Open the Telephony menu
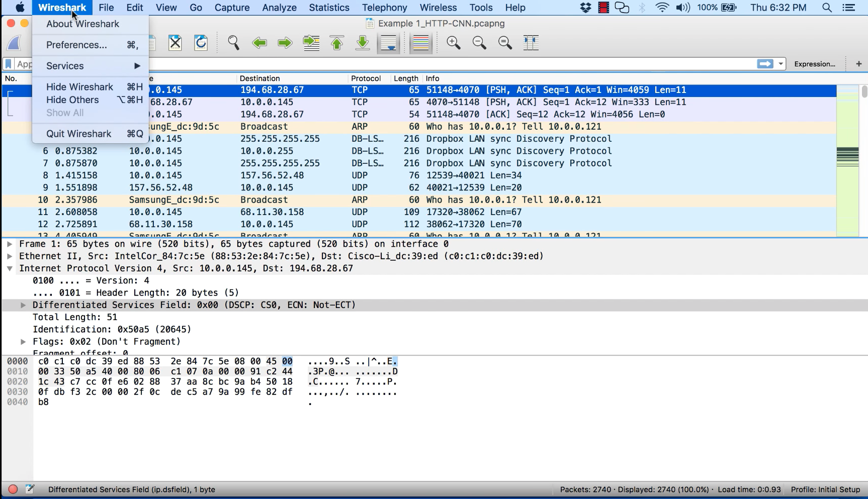Viewport: 868px width, 499px height. 384,8
